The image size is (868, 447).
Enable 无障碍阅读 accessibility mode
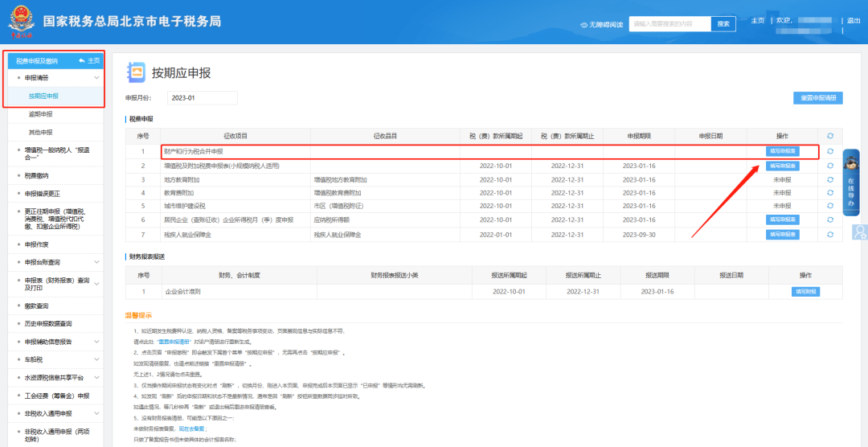(601, 25)
